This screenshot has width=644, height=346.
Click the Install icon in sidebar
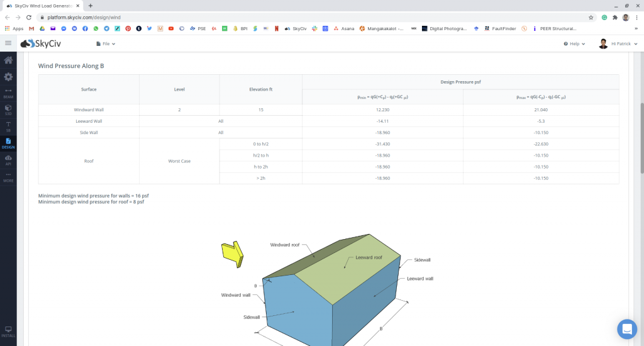(8, 332)
